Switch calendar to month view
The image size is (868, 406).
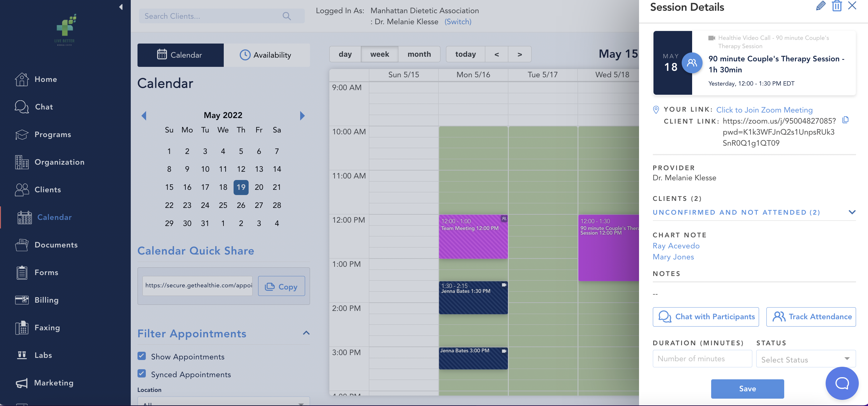(419, 54)
